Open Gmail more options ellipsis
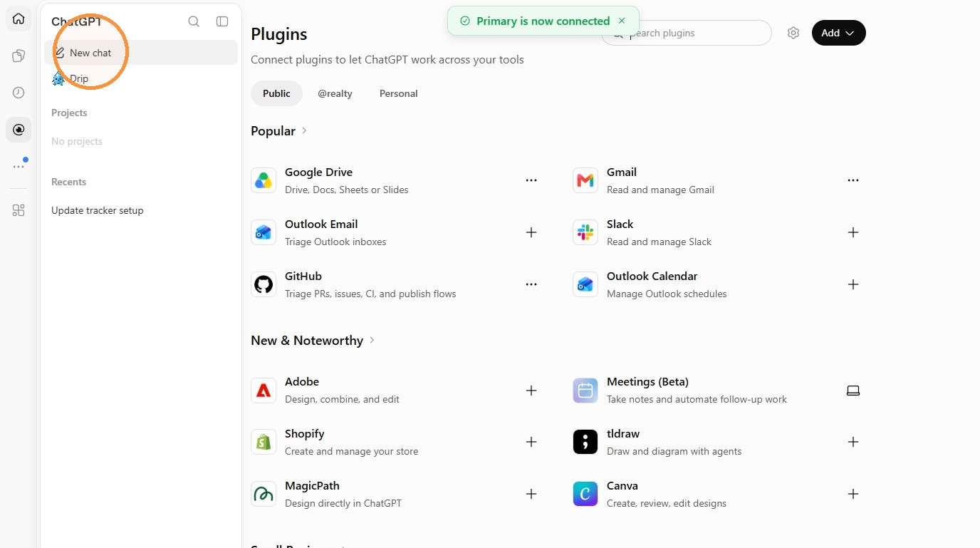Viewport: 980px width, 548px height. [853, 180]
